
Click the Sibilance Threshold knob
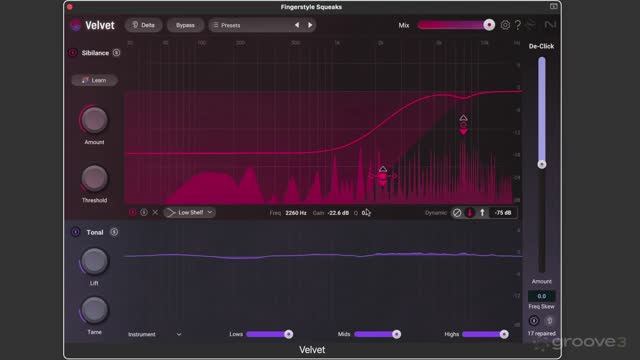pyautogui.click(x=94, y=178)
